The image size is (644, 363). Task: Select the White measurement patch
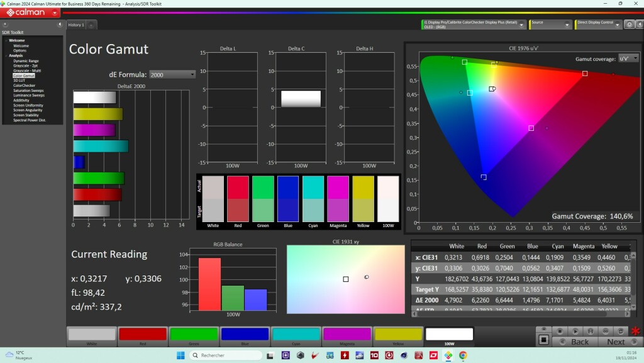click(92, 337)
